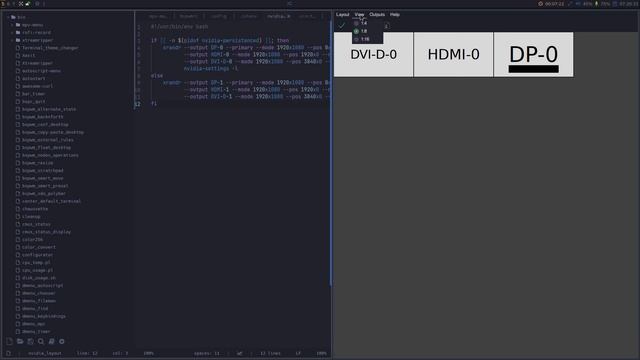Open the Layout menu in ARandR
Image resolution: width=640 pixels, height=360 pixels.
[342, 14]
